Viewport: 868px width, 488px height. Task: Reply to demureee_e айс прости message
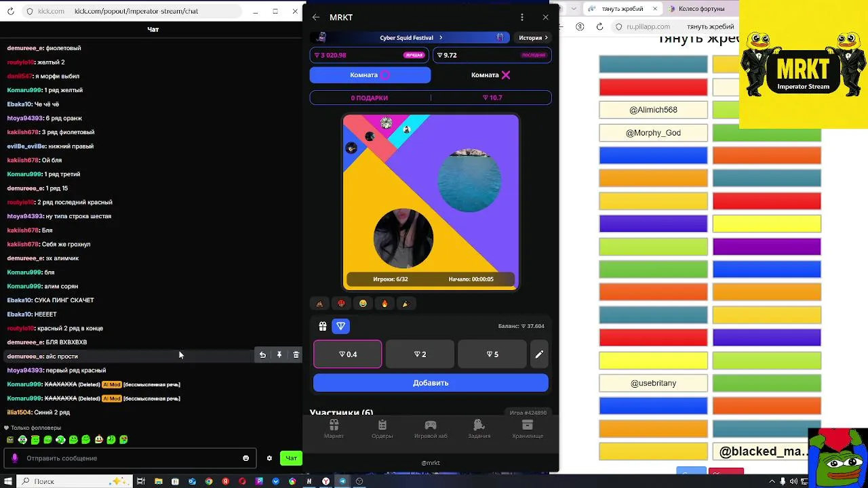tap(262, 354)
